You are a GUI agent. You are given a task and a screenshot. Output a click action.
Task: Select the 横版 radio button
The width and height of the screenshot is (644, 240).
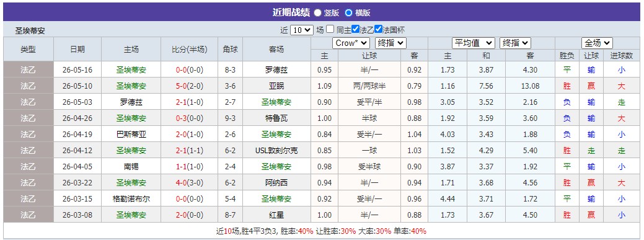point(349,13)
